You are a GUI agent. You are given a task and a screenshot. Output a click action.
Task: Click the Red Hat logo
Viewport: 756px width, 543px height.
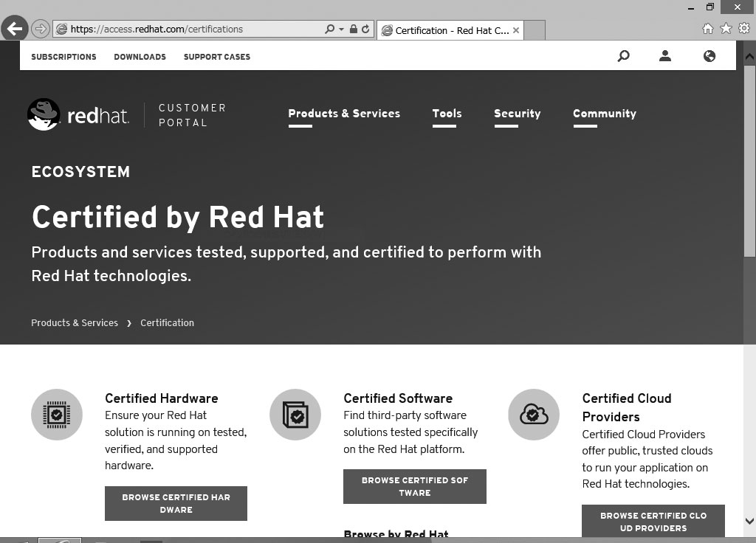point(78,114)
